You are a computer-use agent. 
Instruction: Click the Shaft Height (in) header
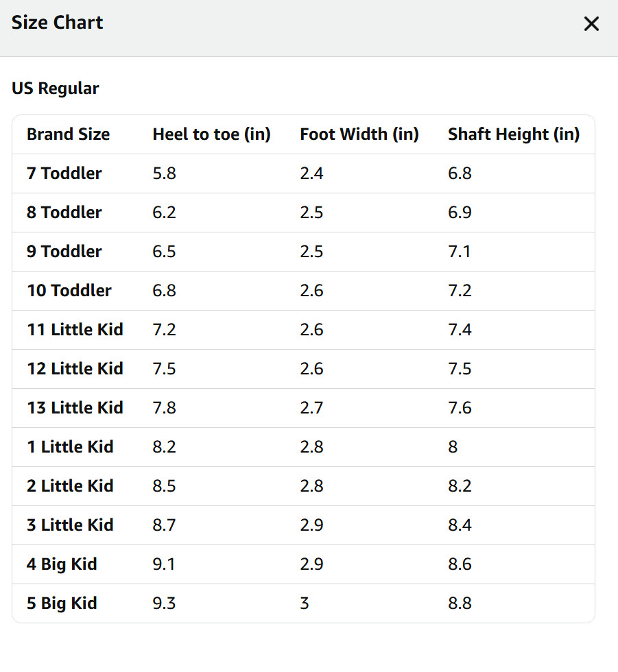(514, 134)
